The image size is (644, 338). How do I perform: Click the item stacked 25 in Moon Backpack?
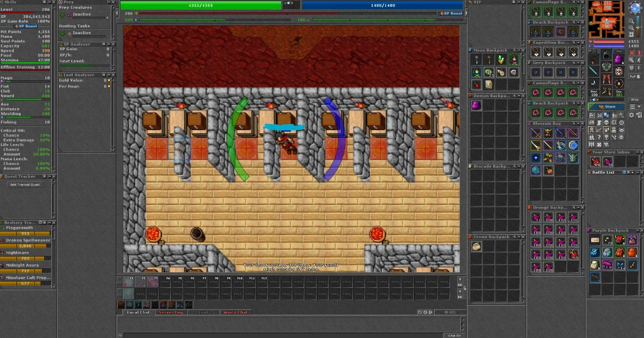click(x=489, y=73)
